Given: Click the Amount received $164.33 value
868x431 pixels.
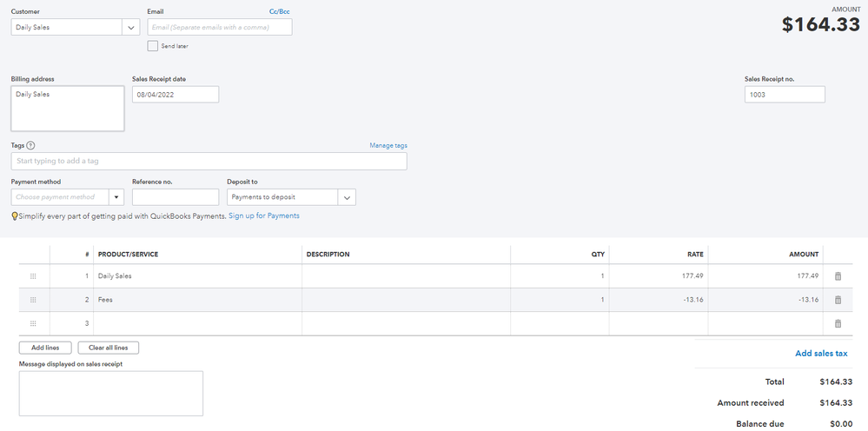Looking at the screenshot, I should click(836, 403).
